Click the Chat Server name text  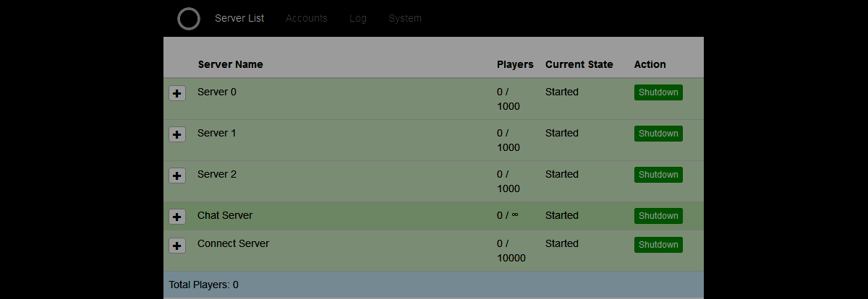225,215
